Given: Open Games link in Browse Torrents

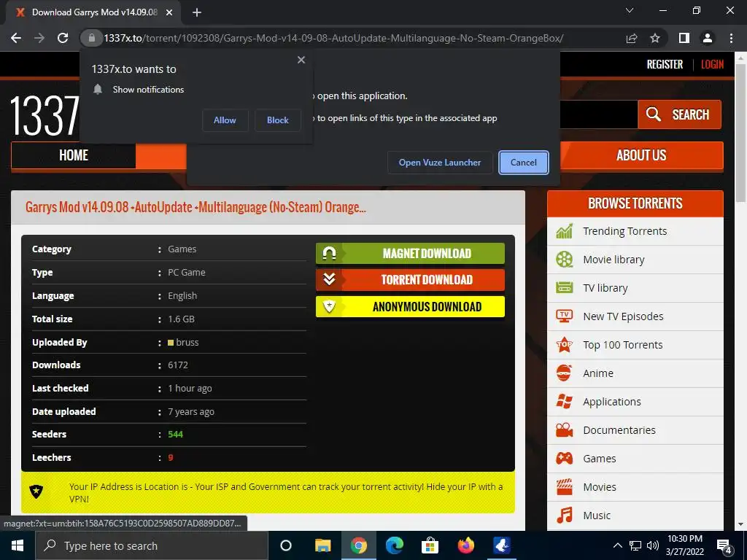Looking at the screenshot, I should point(600,459).
